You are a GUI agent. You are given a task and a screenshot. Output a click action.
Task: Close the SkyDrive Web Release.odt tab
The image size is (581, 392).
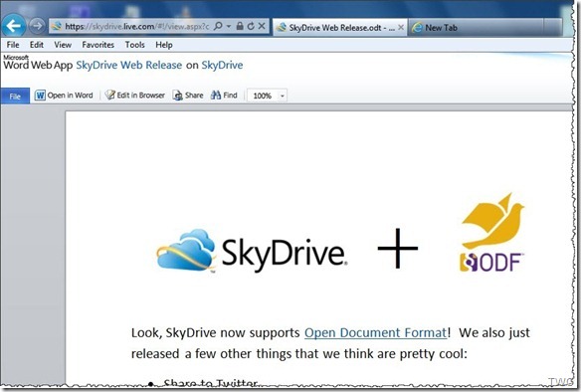pyautogui.click(x=401, y=27)
